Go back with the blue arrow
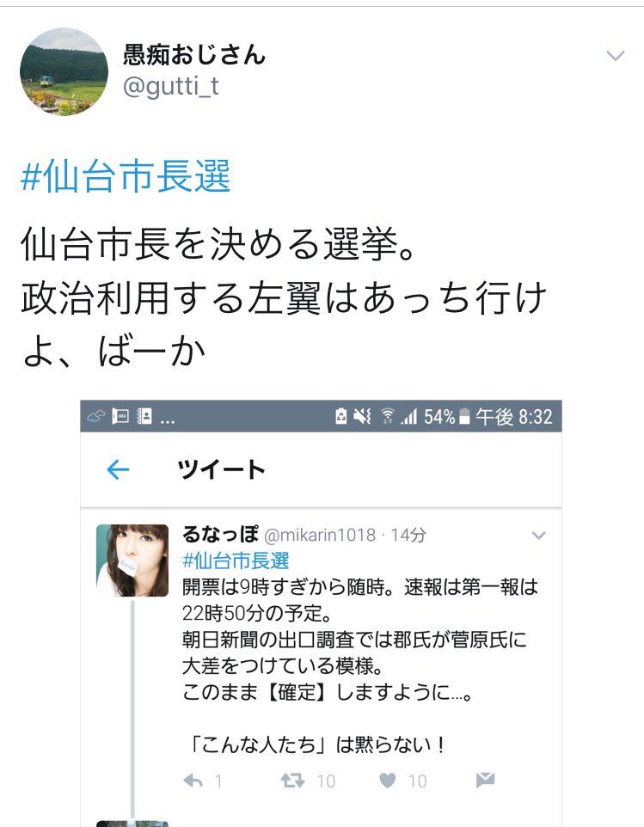 [118, 469]
